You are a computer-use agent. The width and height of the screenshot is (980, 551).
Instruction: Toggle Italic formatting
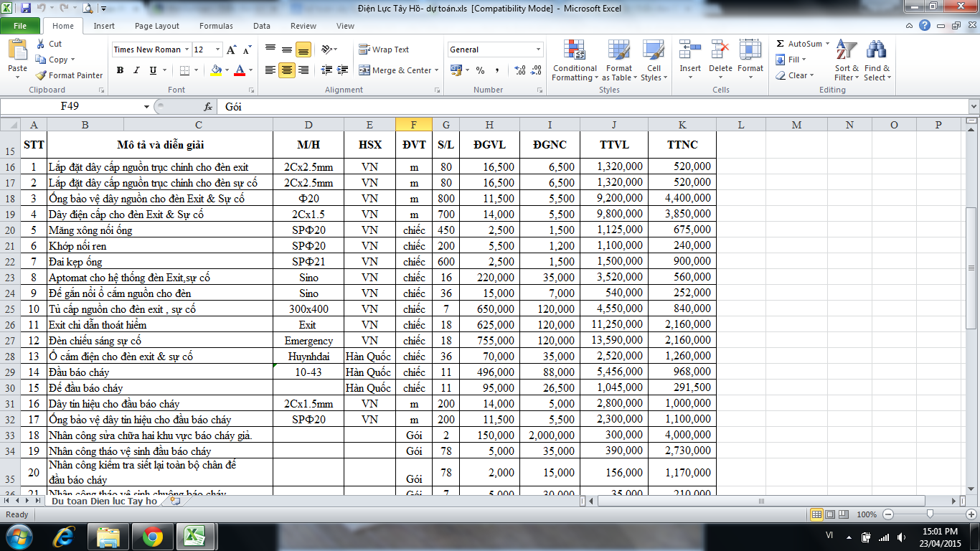pyautogui.click(x=136, y=70)
